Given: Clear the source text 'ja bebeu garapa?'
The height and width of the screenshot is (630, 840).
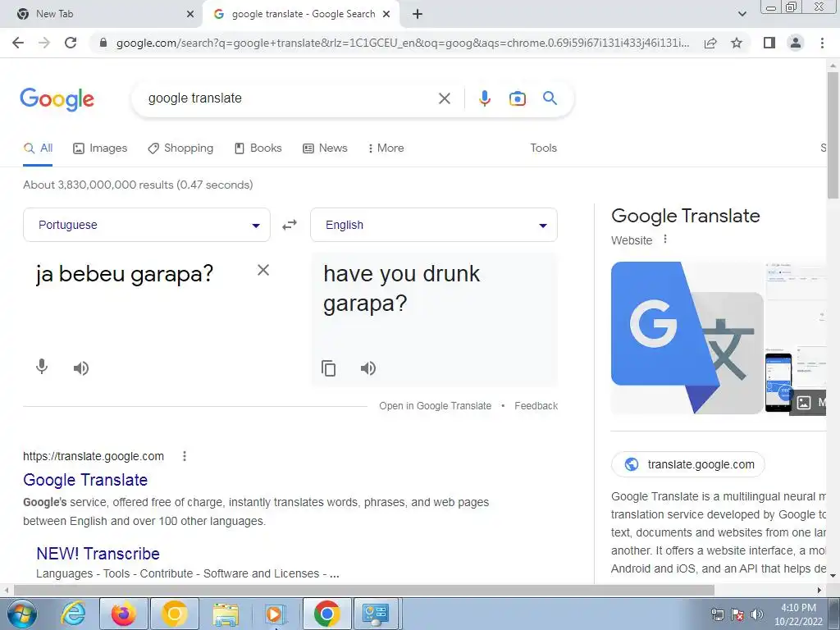Looking at the screenshot, I should tap(263, 270).
